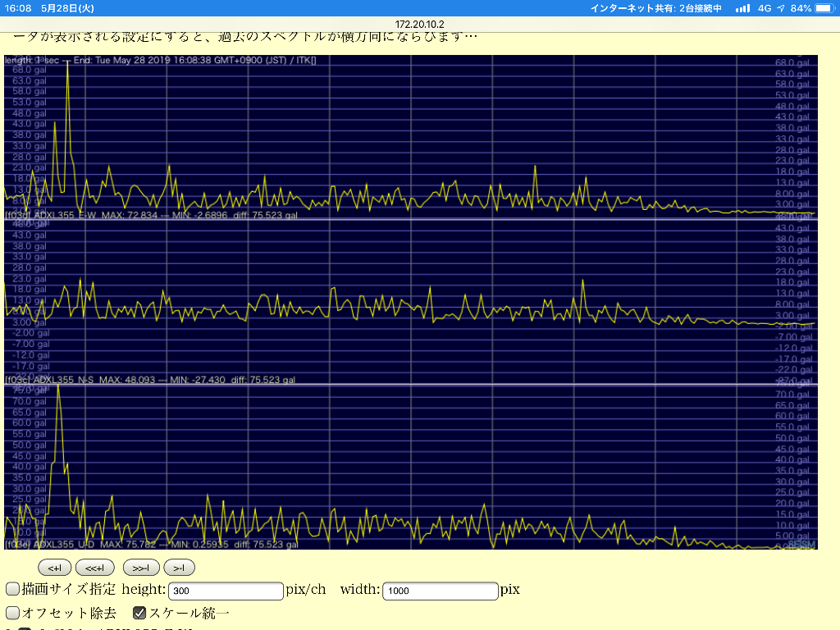Focus the height field showing 300
The image size is (840, 630).
(x=226, y=591)
